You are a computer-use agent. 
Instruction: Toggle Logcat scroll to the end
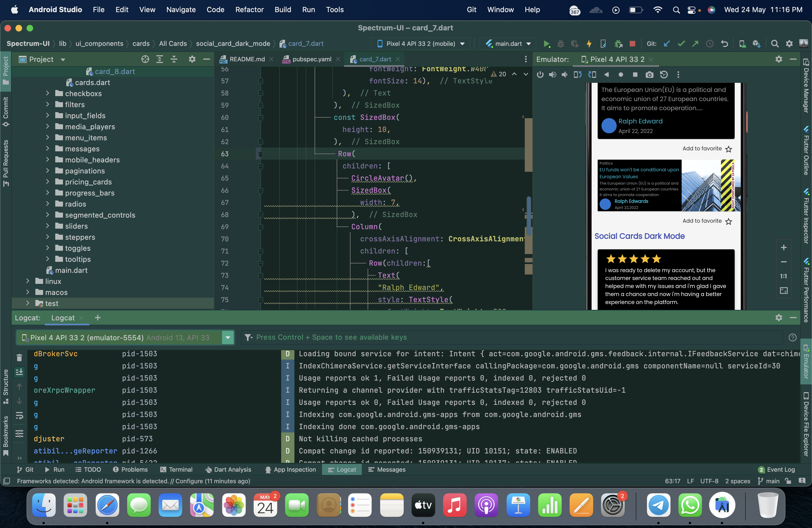[19, 372]
